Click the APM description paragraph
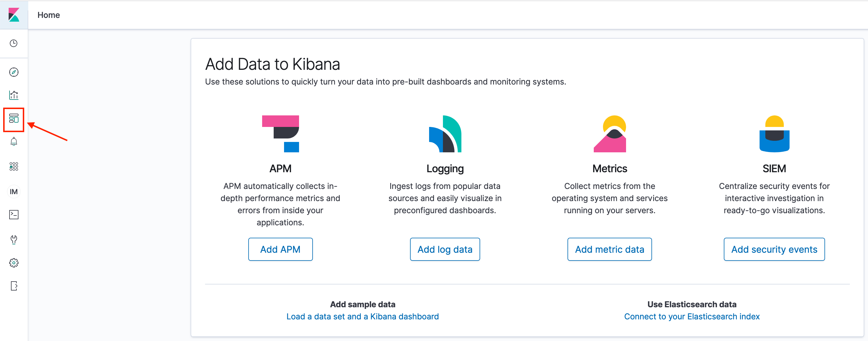This screenshot has height=341, width=868. pyautogui.click(x=280, y=204)
